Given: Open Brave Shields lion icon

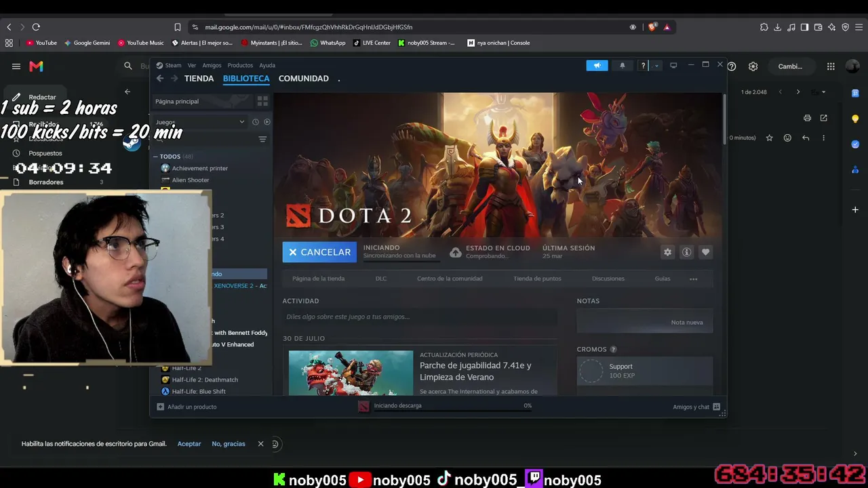Looking at the screenshot, I should click(652, 27).
